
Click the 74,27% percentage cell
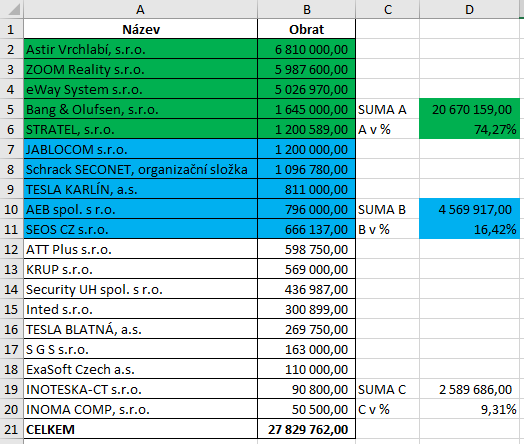[x=469, y=129]
